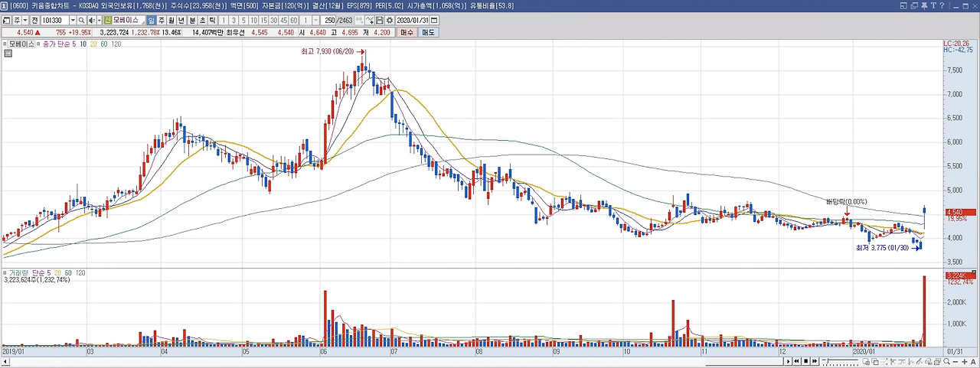Screen dimensions: 980x368
Task: Expand the interval number dropdown after 1
Action: pyautogui.click(x=315, y=20)
